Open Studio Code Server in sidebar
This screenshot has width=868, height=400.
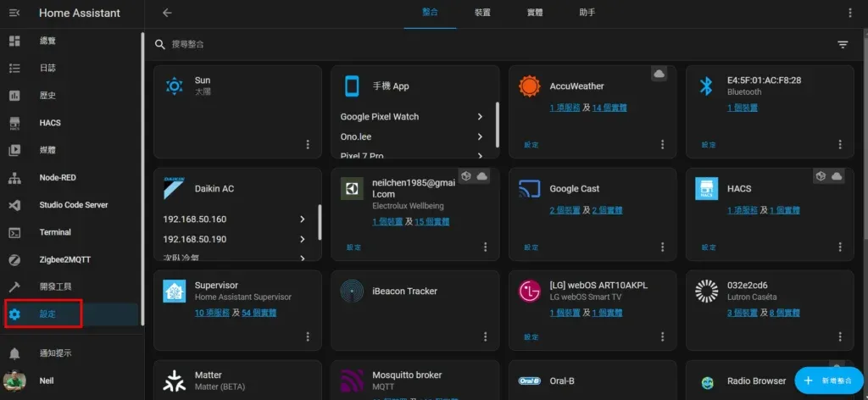click(x=71, y=205)
